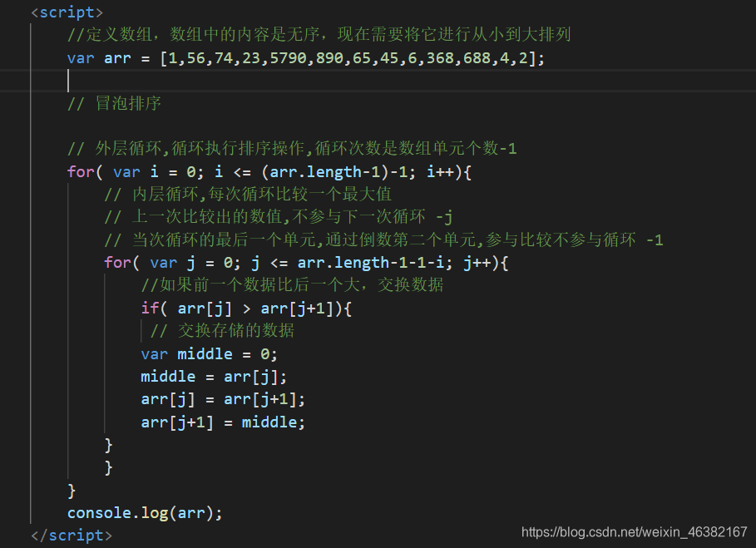Click the 'middle = arr[j];' line
756x548 pixels.
214,377
